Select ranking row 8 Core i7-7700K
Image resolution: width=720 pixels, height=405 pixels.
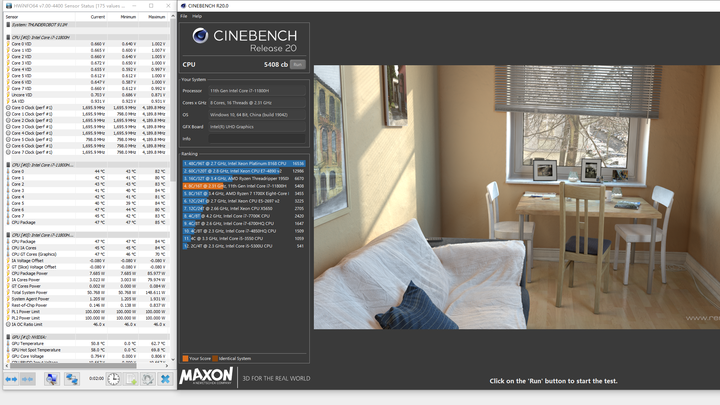coord(244,216)
